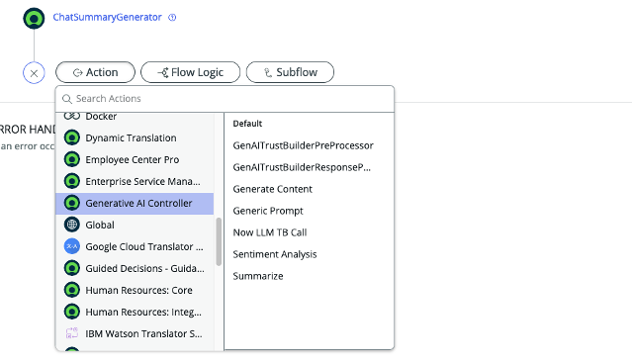Click the Search Actions input field
The height and width of the screenshot is (364, 633).
coord(225,99)
